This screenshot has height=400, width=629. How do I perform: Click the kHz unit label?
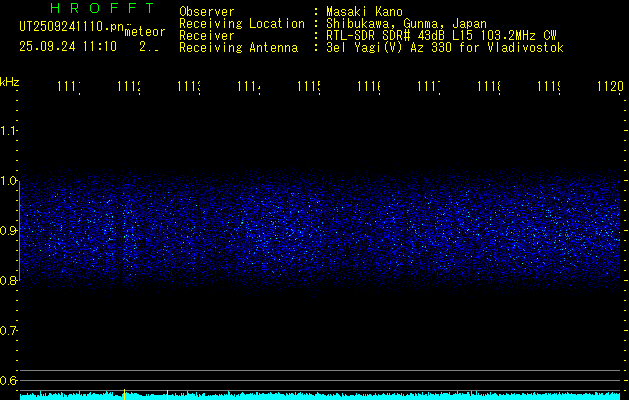tap(9, 82)
